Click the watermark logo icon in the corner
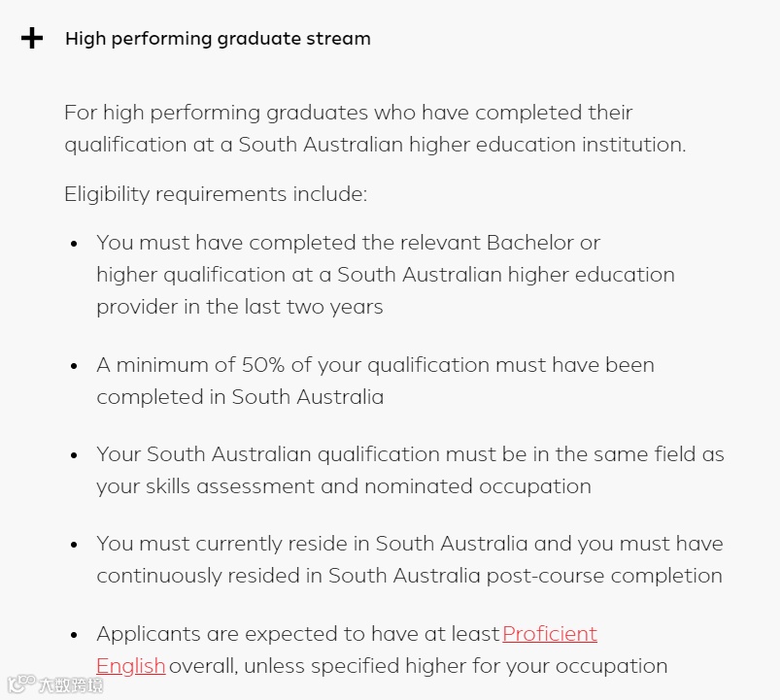 coord(20,683)
